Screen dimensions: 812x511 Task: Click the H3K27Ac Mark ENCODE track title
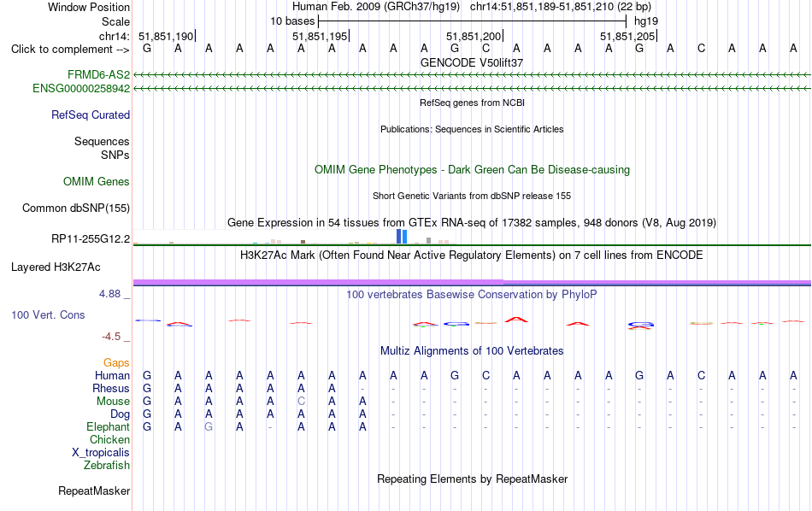click(x=472, y=255)
